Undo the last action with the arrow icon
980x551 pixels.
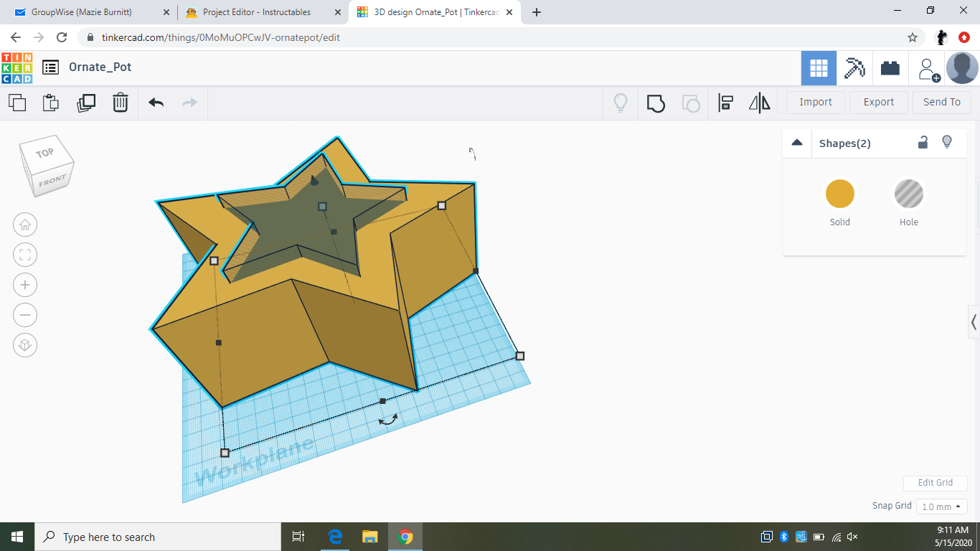click(x=155, y=103)
